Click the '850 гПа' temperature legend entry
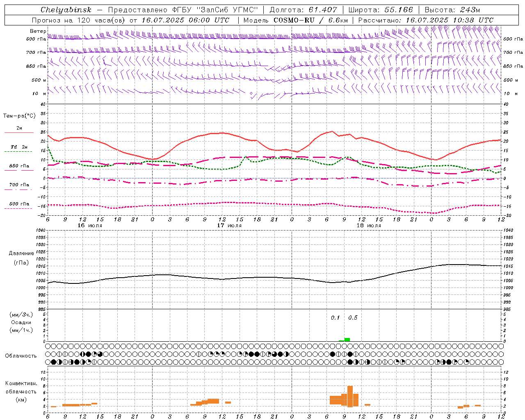525x420 pixels. click(19, 166)
